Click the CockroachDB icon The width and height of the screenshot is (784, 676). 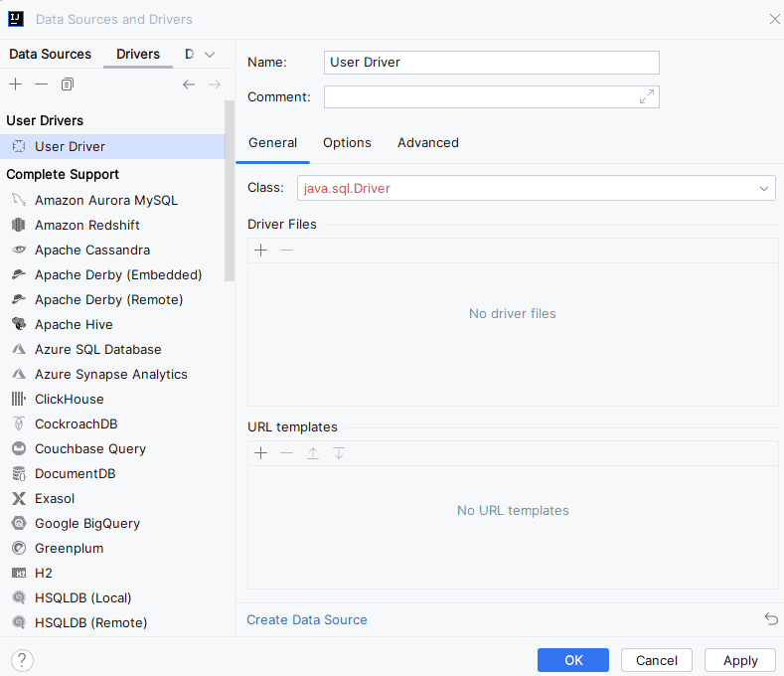point(19,423)
